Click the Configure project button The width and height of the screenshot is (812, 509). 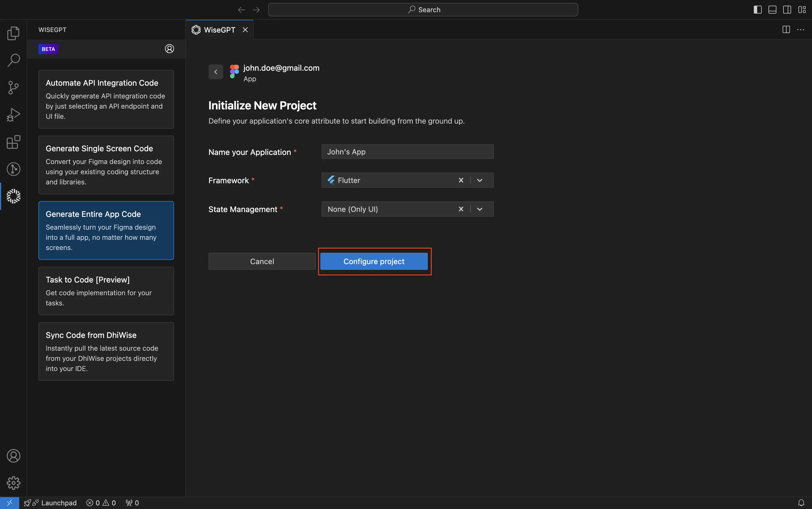(374, 262)
